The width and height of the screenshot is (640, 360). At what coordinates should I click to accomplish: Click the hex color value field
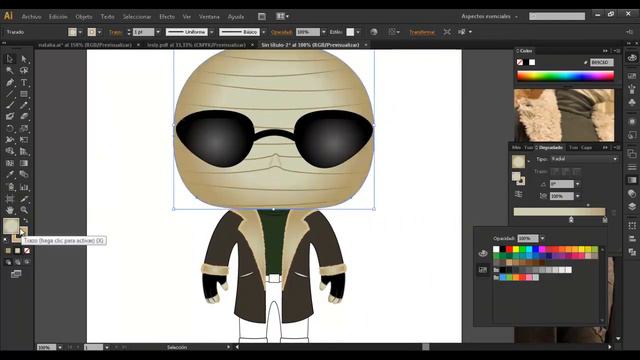click(602, 62)
